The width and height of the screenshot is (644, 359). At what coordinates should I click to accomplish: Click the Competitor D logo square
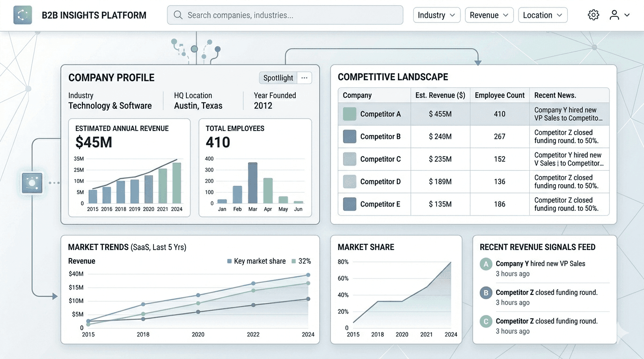pos(350,182)
